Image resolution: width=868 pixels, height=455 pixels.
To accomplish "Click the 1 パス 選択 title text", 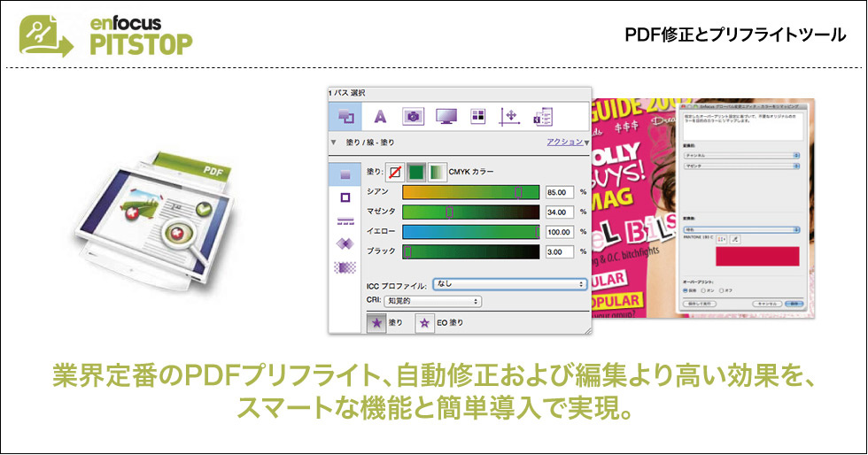I will coord(347,93).
